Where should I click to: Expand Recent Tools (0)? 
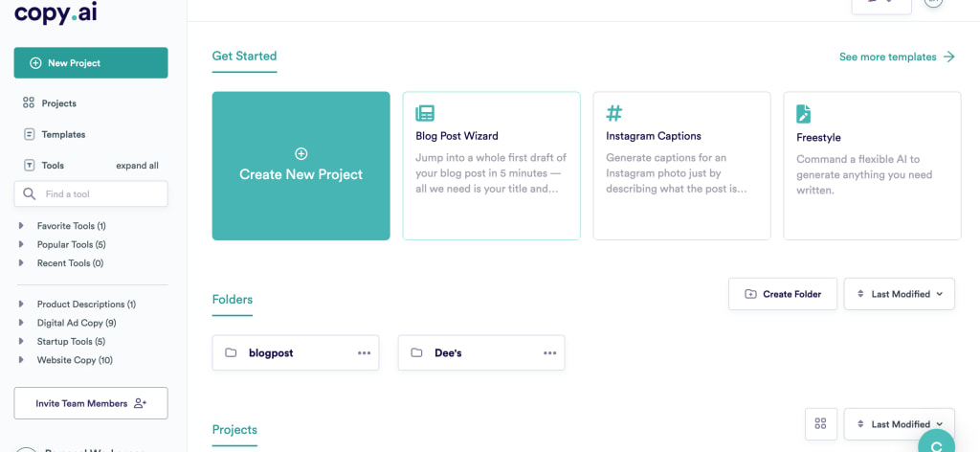pyautogui.click(x=70, y=263)
